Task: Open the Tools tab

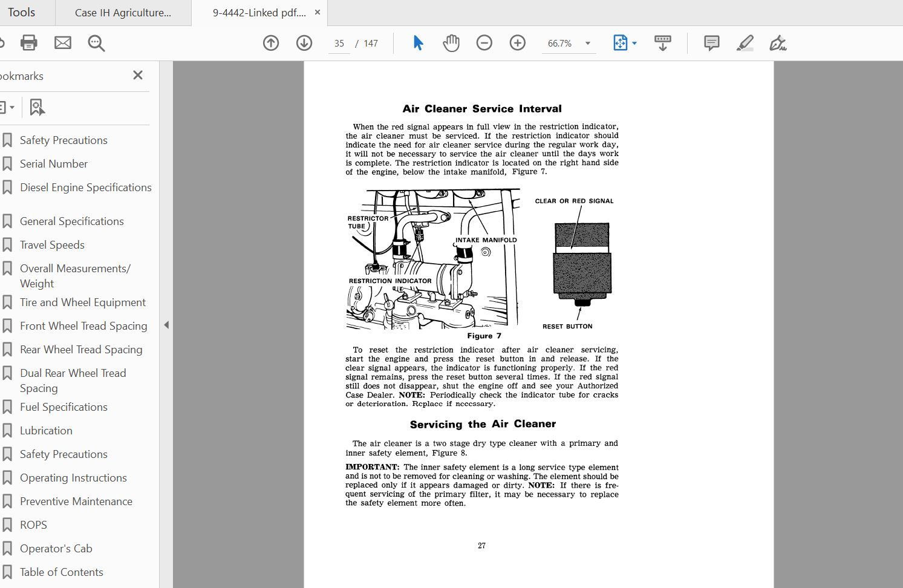Action: [22, 12]
